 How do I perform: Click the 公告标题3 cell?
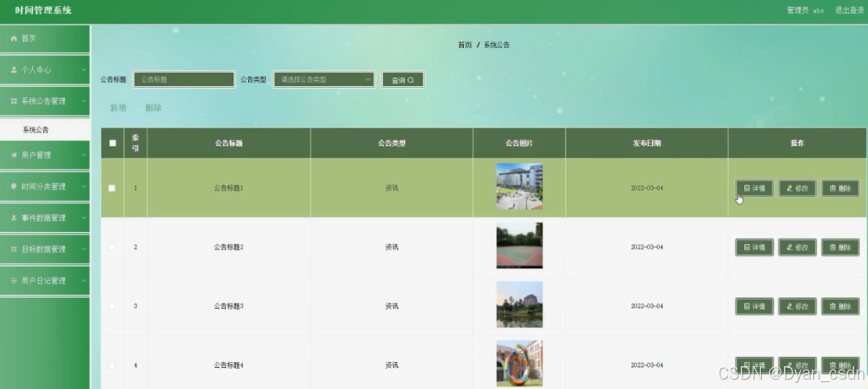pyautogui.click(x=228, y=306)
